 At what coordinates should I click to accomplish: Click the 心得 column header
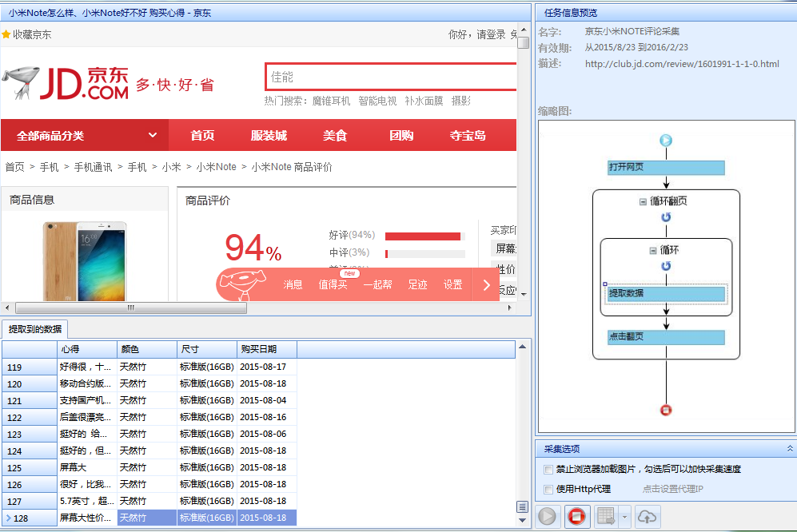pyautogui.click(x=87, y=349)
